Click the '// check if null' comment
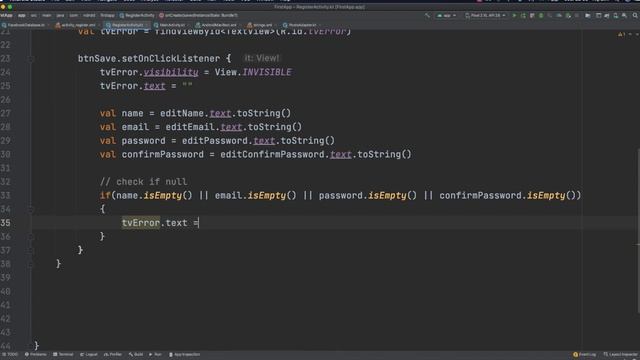 (143, 182)
